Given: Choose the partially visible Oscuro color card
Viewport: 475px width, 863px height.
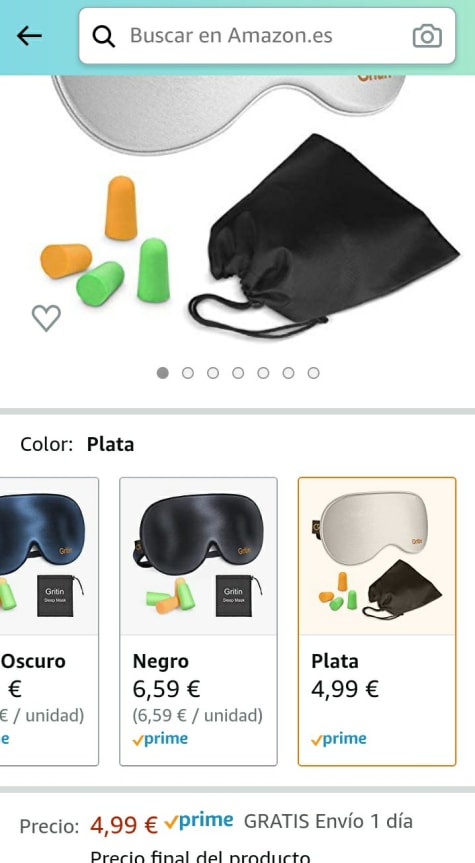Looking at the screenshot, I should (x=50, y=621).
